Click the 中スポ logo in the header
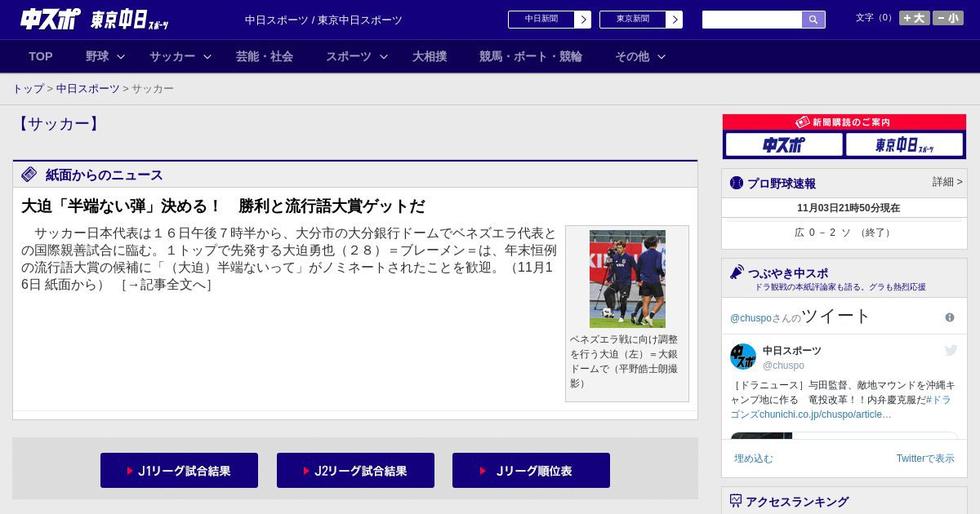The height and width of the screenshot is (514, 980). point(51,19)
